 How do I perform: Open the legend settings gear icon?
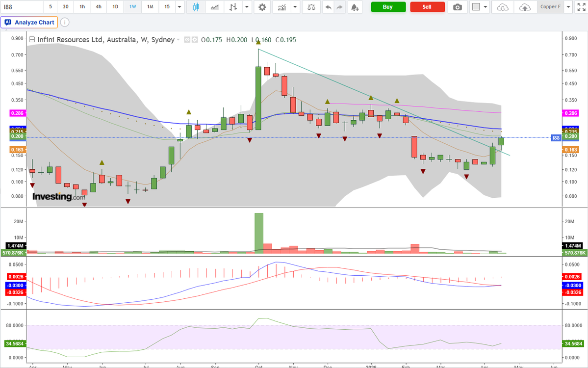[x=195, y=40]
